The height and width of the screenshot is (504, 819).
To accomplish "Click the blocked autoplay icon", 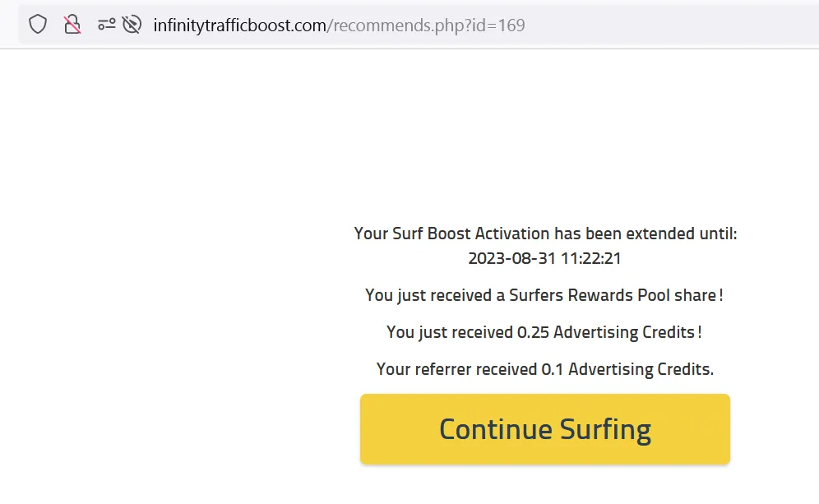I will (x=132, y=25).
